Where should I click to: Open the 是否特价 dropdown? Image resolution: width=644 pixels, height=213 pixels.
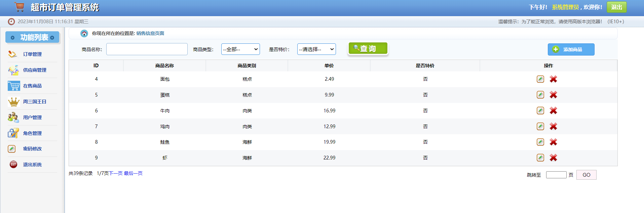316,49
